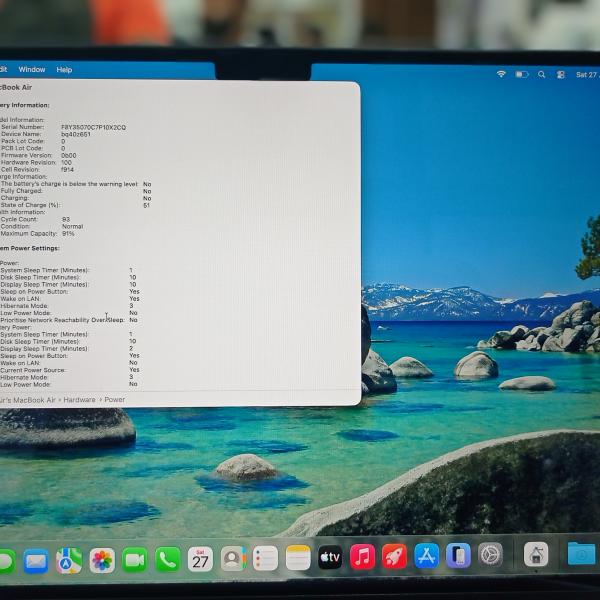Select the serial number value 'F8Y35070C7P10X2CQ'
600x600 pixels.
tap(93, 127)
